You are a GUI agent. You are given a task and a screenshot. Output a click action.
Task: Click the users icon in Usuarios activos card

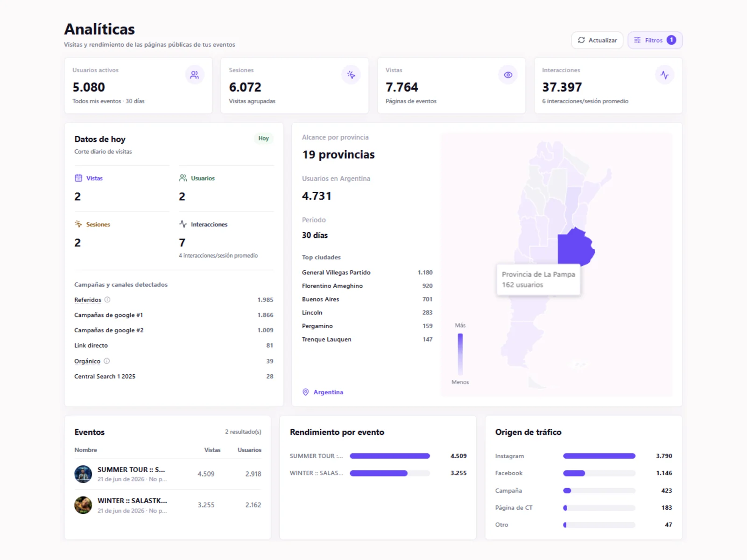[195, 75]
